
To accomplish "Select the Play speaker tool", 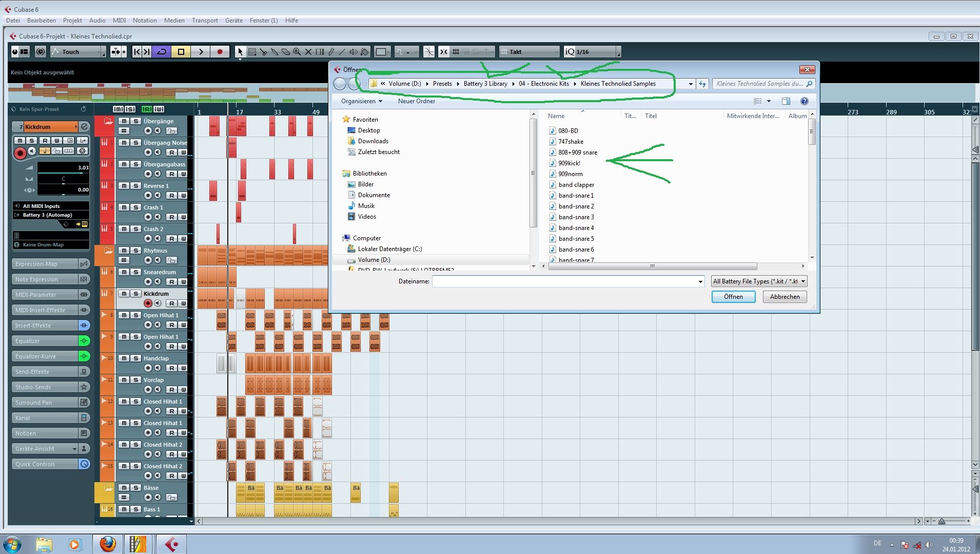I will click(354, 52).
